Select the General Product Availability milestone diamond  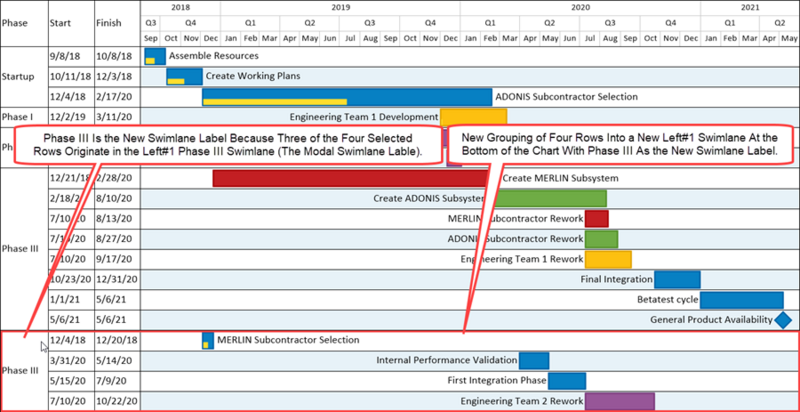pos(783,320)
